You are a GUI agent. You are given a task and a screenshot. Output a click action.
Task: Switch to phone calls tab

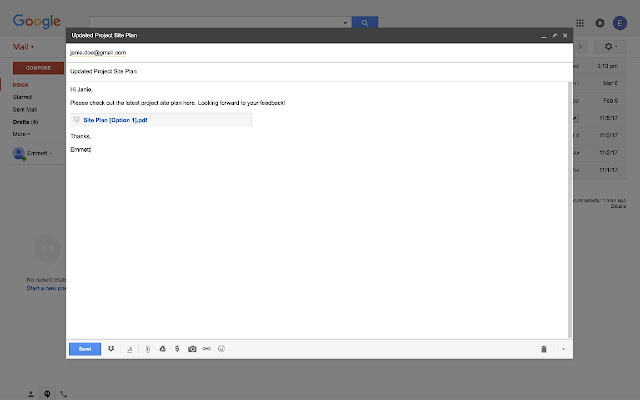pos(64,394)
